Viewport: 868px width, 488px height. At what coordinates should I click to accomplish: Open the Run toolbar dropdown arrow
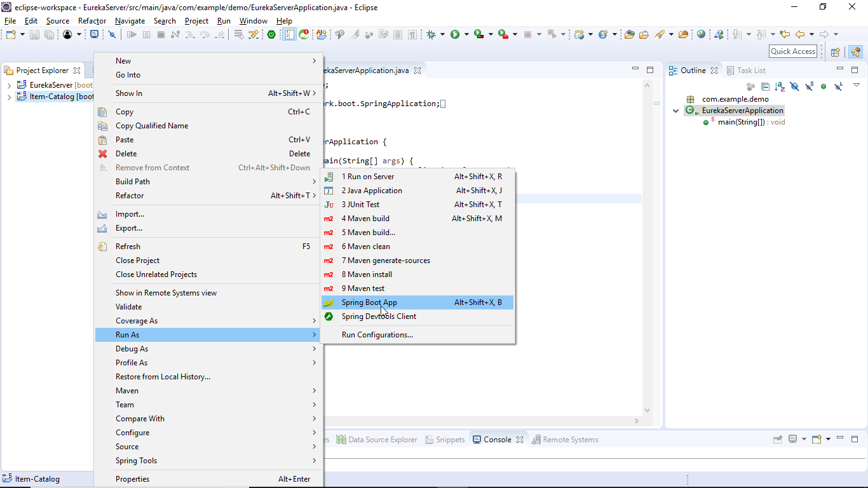click(x=466, y=34)
